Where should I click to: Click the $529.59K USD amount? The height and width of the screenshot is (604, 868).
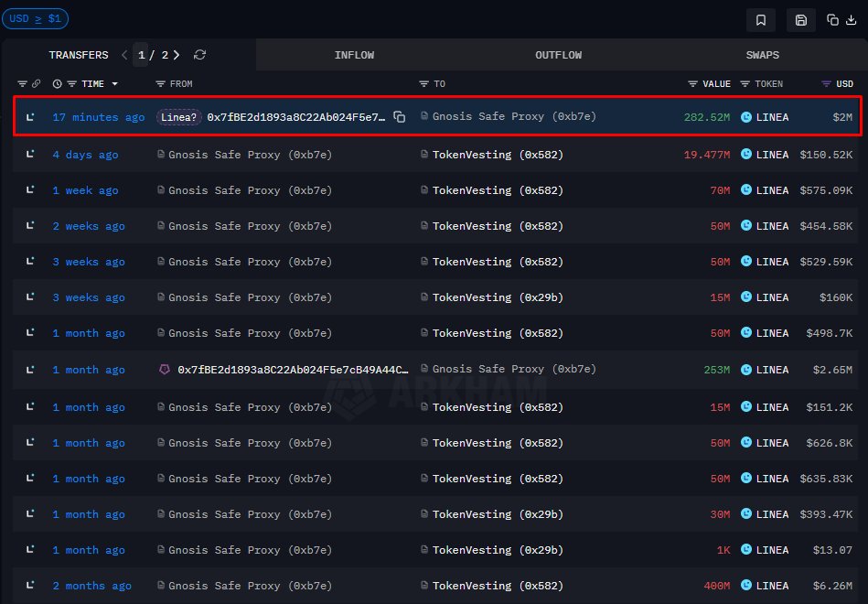coord(826,262)
